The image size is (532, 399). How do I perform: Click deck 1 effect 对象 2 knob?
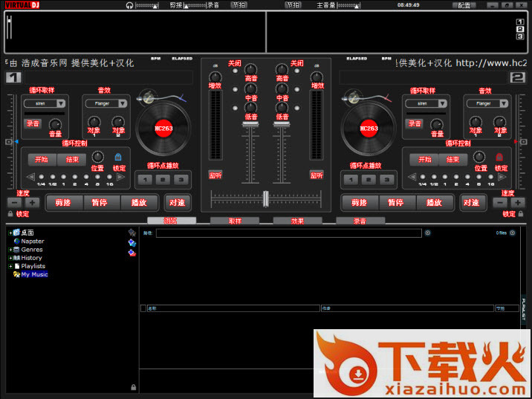118,122
